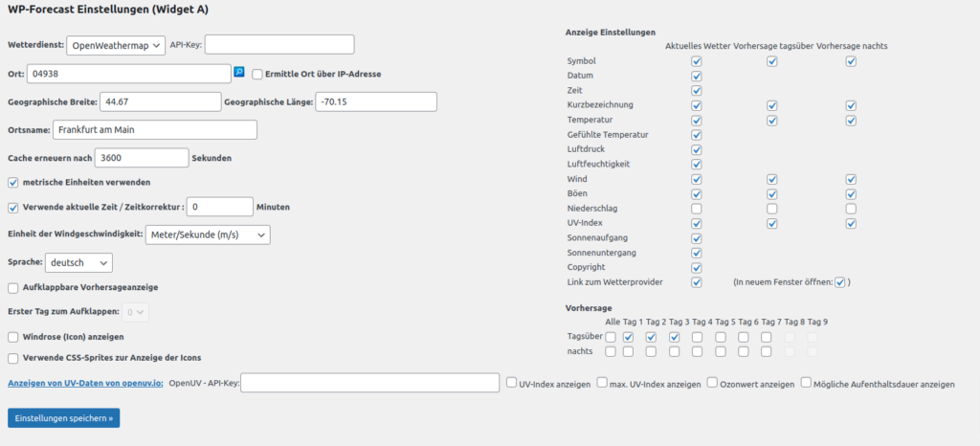
Task: Click the Zeitkorrektur minutes field
Action: pyautogui.click(x=220, y=207)
